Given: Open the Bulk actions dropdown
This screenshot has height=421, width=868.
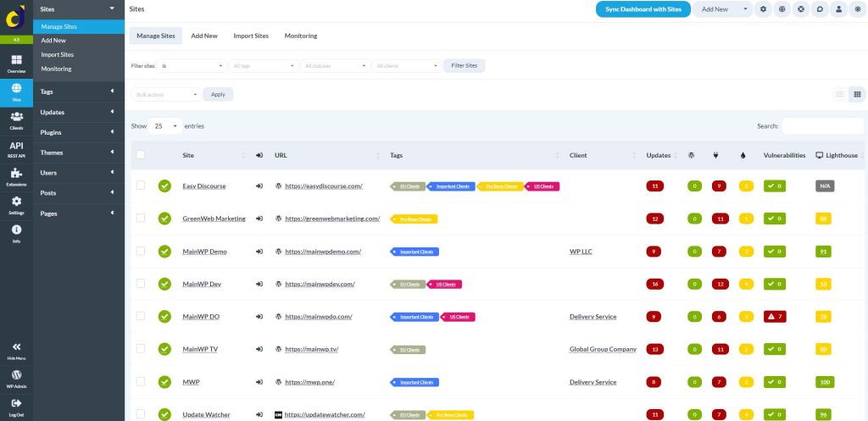Looking at the screenshot, I should 165,94.
